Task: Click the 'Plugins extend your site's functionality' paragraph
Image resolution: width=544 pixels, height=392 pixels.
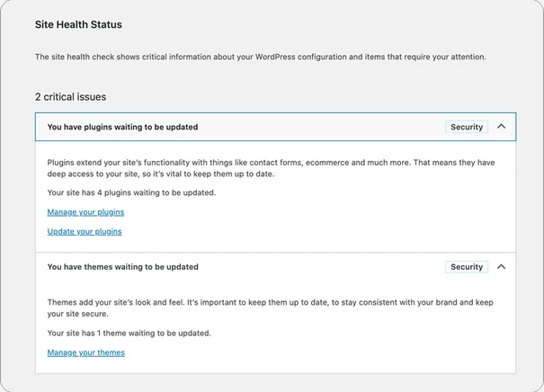Action: 271,168
